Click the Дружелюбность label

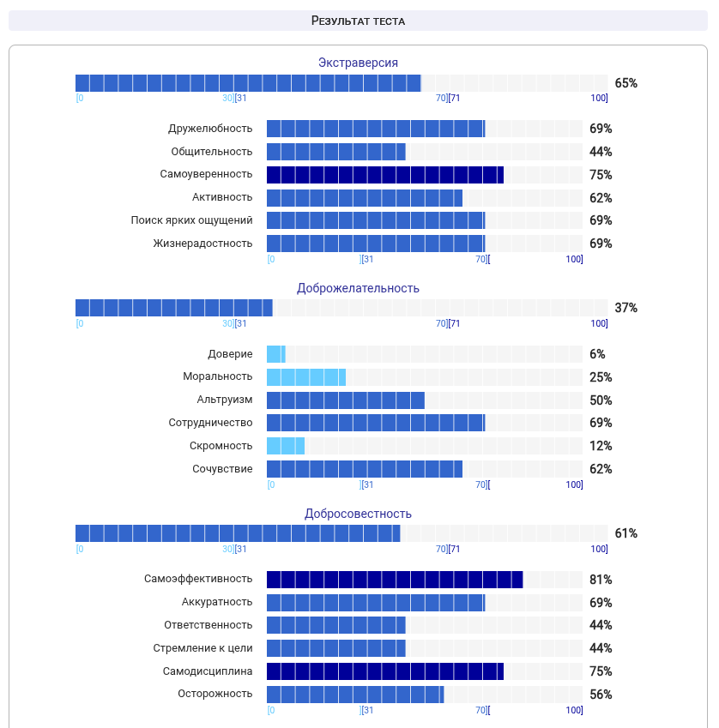(x=210, y=129)
